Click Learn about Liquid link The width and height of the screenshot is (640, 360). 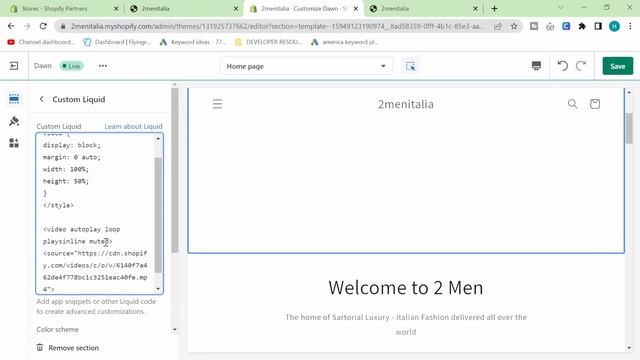[133, 127]
